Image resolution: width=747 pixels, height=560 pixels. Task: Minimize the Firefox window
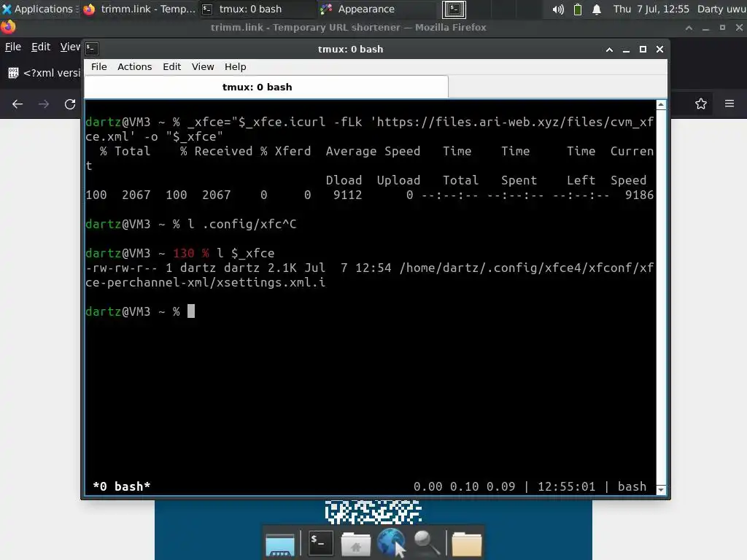coord(705,28)
